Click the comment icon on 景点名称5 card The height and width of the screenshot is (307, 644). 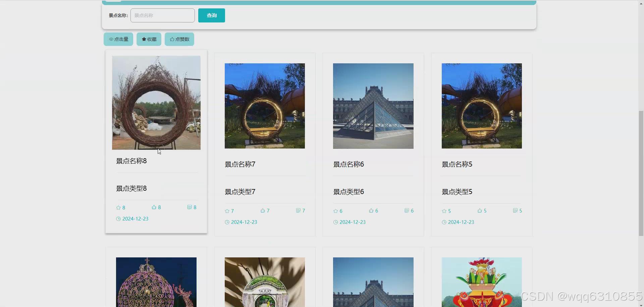[515, 210]
